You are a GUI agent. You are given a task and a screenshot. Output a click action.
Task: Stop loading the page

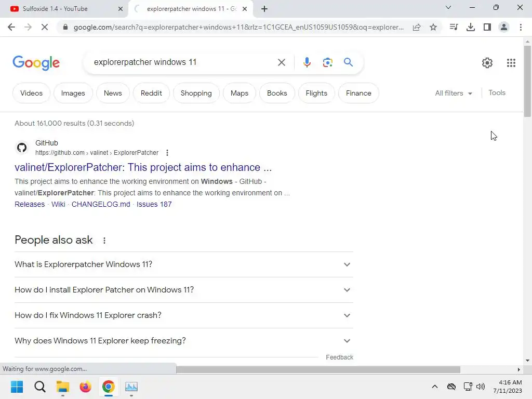[45, 27]
